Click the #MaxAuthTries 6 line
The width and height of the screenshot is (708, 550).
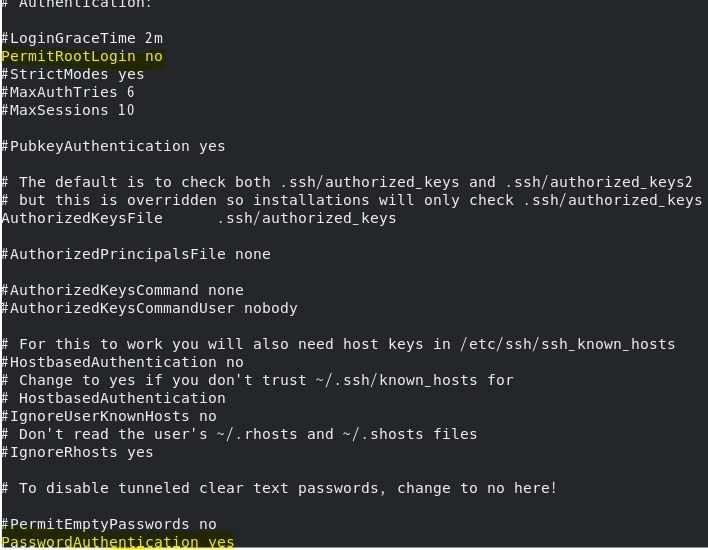pos(68,93)
